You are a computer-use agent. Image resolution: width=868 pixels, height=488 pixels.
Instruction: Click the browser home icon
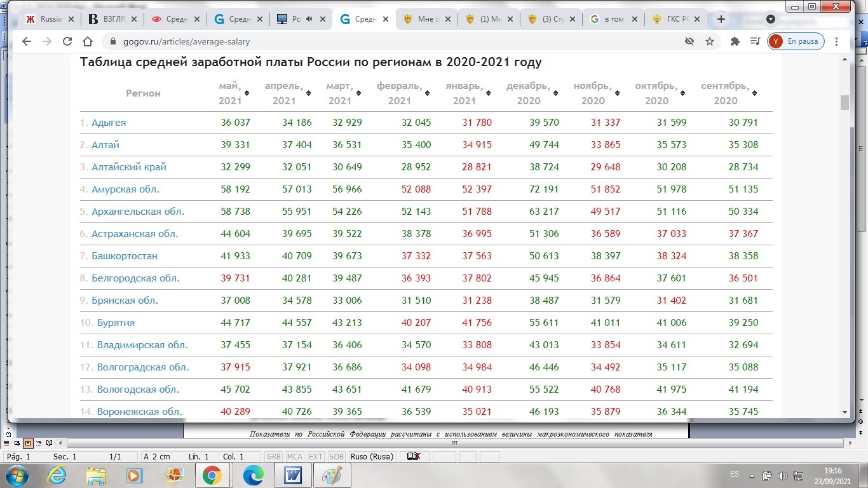[88, 42]
